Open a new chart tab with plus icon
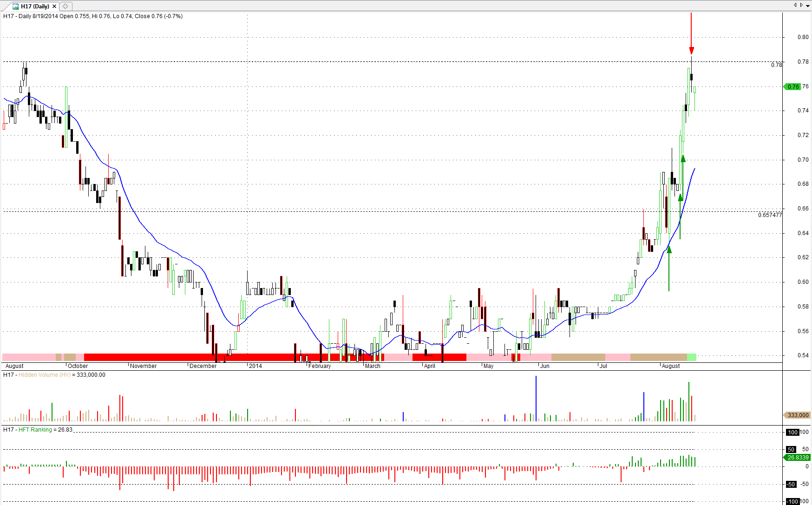812x505 pixels. click(x=65, y=7)
